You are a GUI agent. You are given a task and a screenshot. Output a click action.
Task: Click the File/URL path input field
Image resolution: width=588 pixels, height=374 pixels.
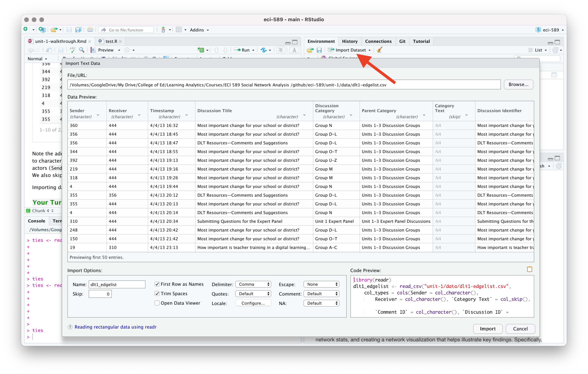pyautogui.click(x=284, y=85)
